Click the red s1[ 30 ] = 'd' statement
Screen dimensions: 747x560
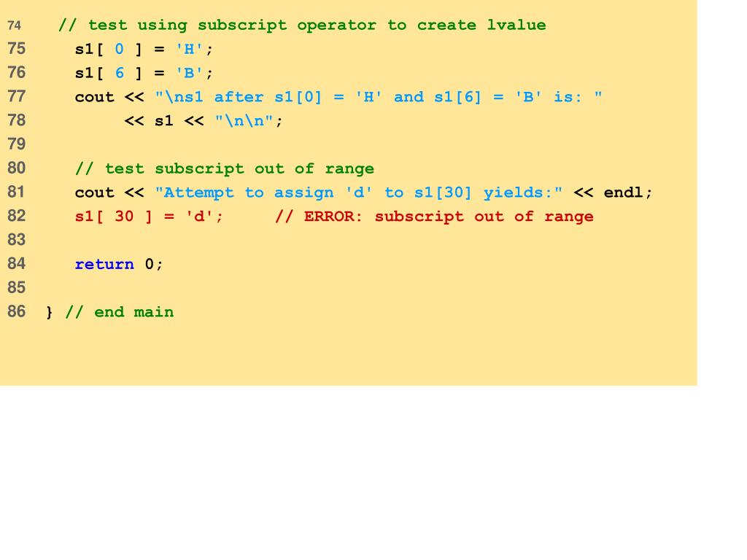click(149, 217)
